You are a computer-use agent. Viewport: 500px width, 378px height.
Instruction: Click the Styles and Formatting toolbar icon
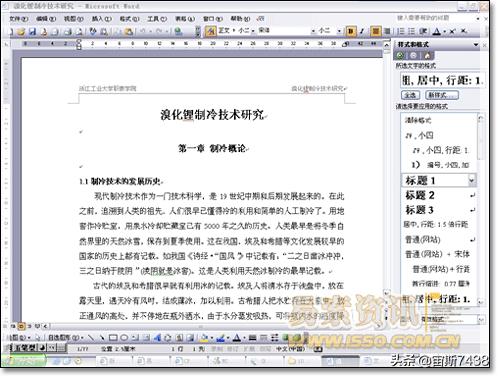click(211, 31)
